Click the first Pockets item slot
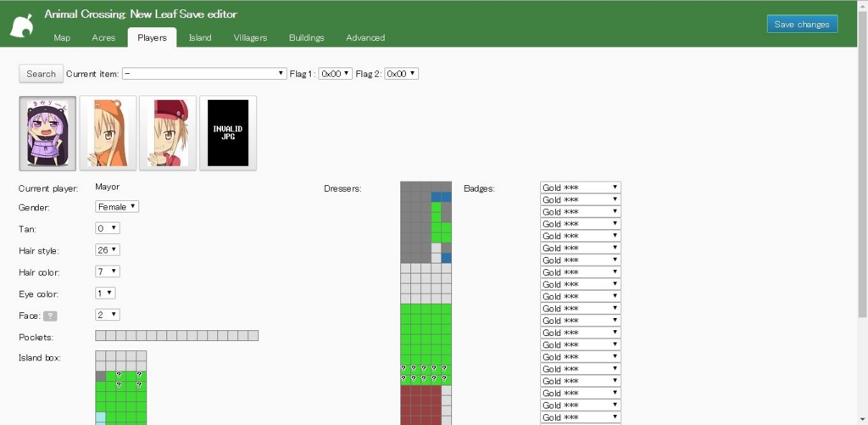Viewport: 868px width, 425px height. (x=100, y=336)
